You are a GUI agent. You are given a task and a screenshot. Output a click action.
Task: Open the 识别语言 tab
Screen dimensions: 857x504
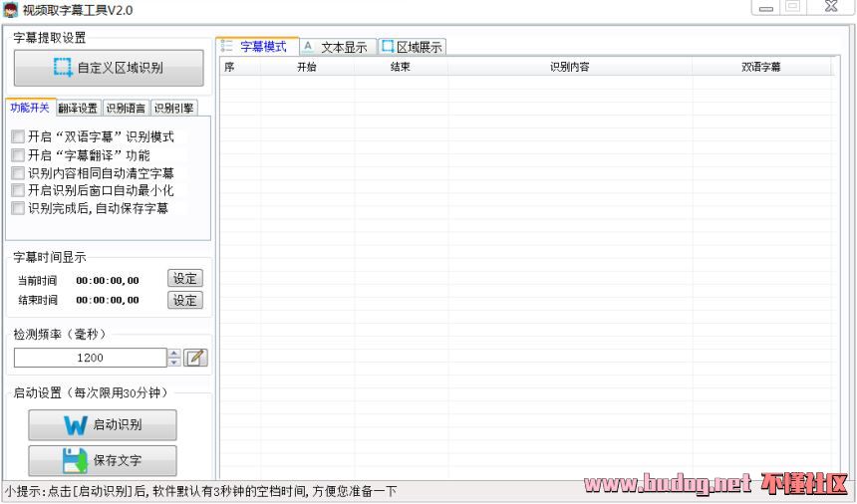coord(126,109)
